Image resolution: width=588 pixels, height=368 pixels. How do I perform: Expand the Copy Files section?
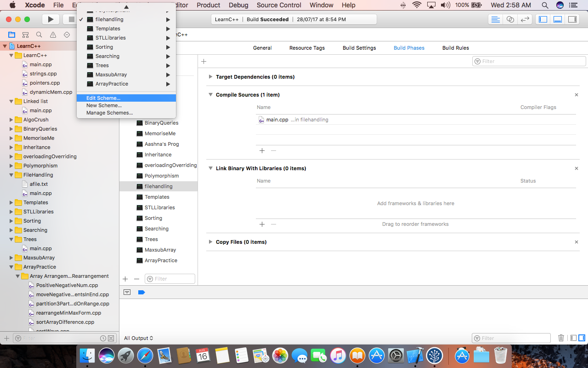tap(210, 242)
